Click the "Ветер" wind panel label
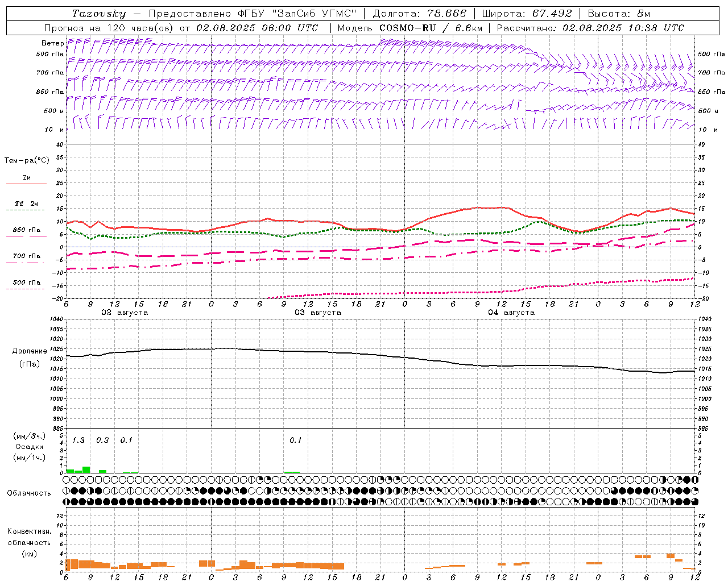728x582 pixels. coord(52,43)
